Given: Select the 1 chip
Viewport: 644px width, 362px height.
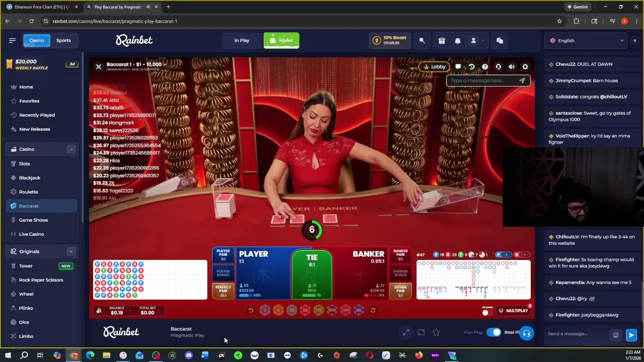Looking at the screenshot, I should click(x=265, y=311).
